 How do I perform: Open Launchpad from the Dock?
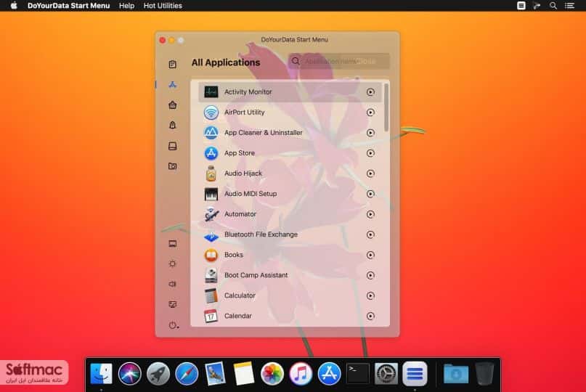(158, 373)
